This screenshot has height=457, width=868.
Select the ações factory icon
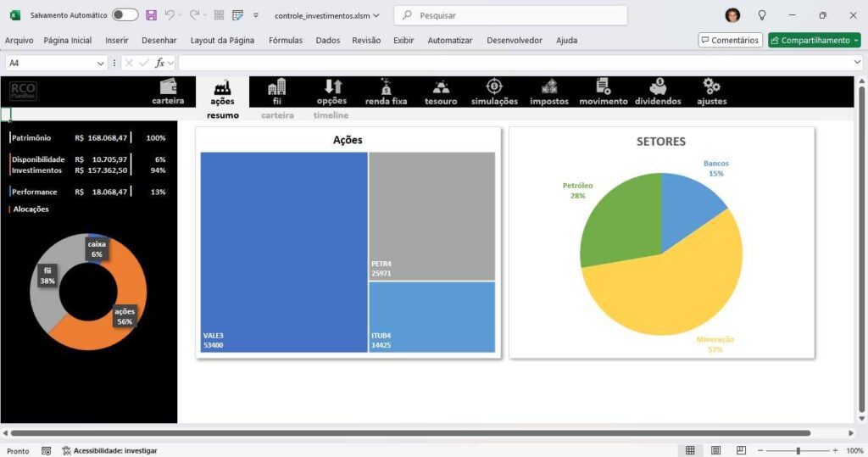[x=223, y=87]
